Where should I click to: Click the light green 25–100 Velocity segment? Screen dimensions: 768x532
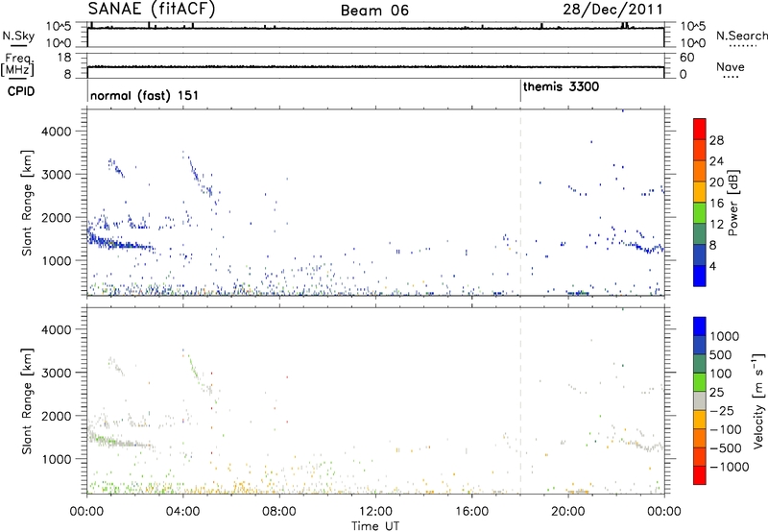[x=700, y=382]
